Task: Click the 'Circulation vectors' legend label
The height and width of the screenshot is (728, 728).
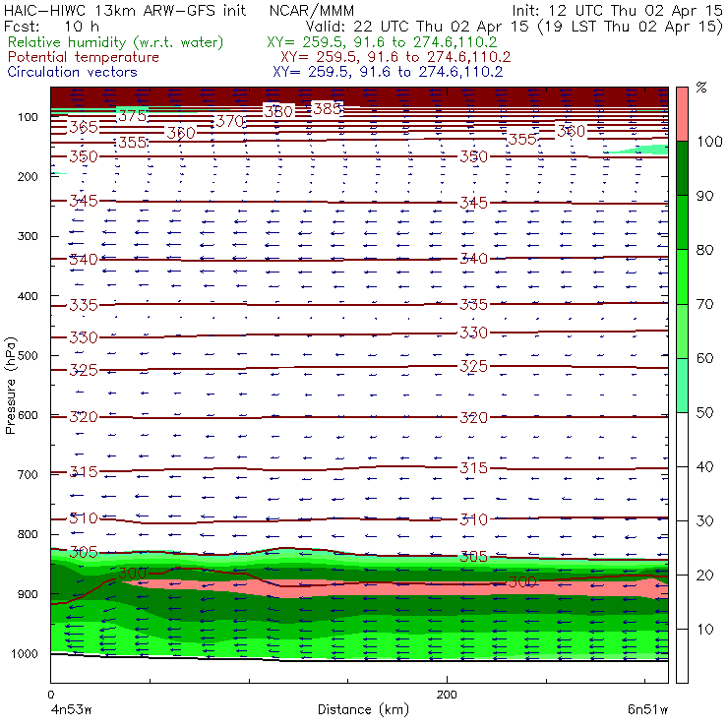Action: click(x=72, y=72)
